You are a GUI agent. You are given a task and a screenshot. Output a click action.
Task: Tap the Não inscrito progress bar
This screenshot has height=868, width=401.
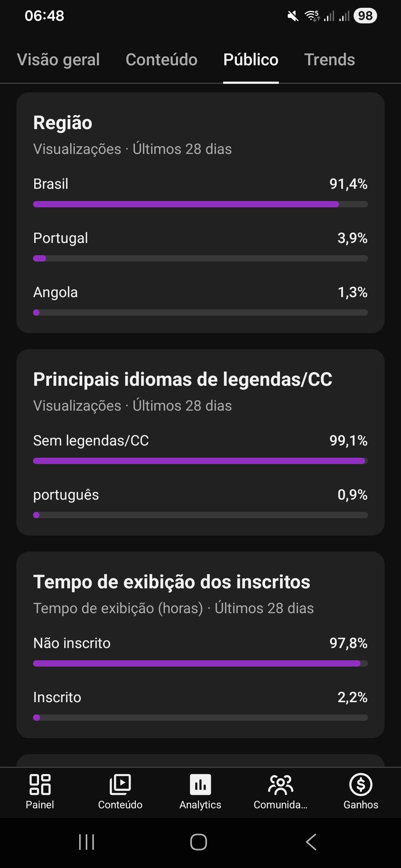[x=197, y=663]
